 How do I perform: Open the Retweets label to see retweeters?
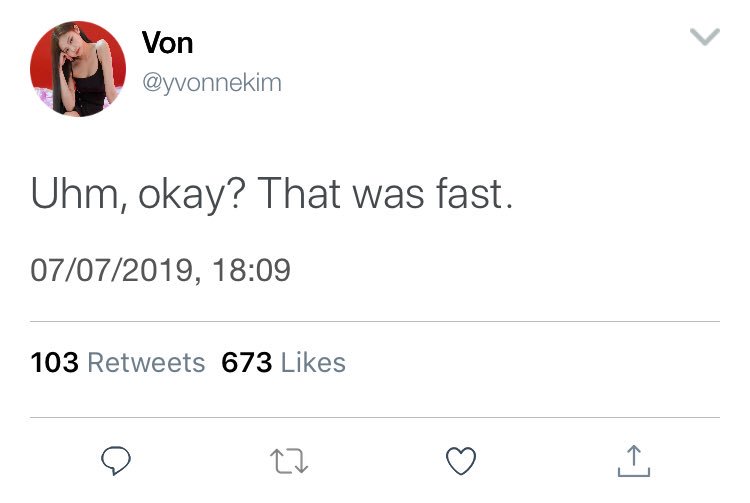pos(146,362)
